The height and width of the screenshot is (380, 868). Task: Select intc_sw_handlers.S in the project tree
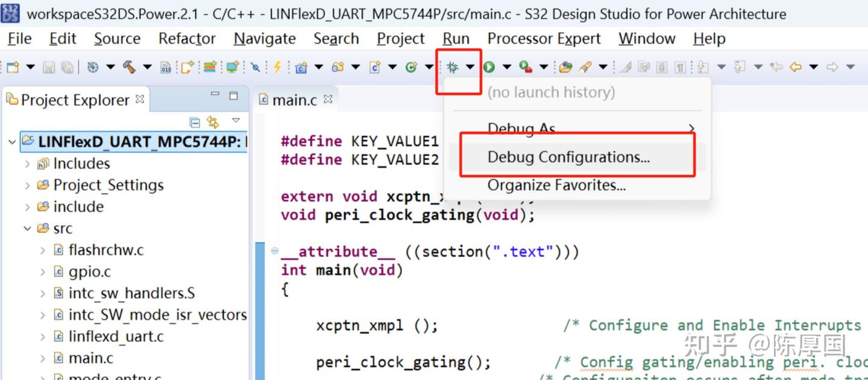point(131,293)
